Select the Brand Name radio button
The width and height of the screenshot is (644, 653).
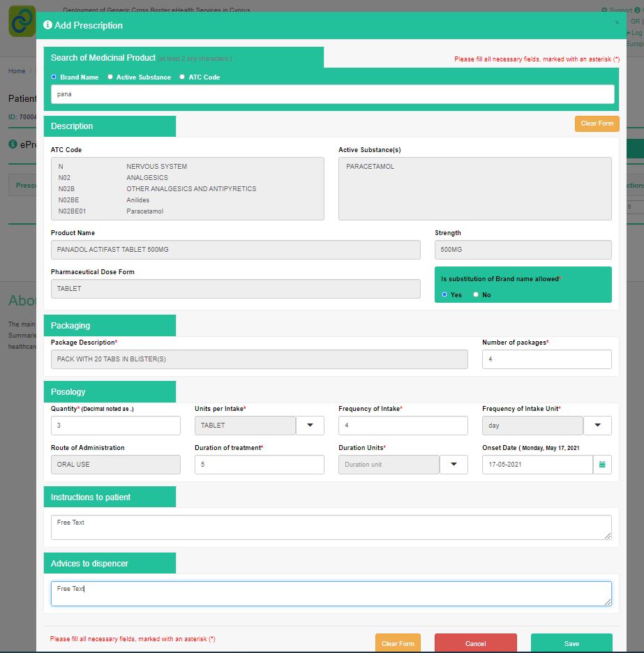54,77
